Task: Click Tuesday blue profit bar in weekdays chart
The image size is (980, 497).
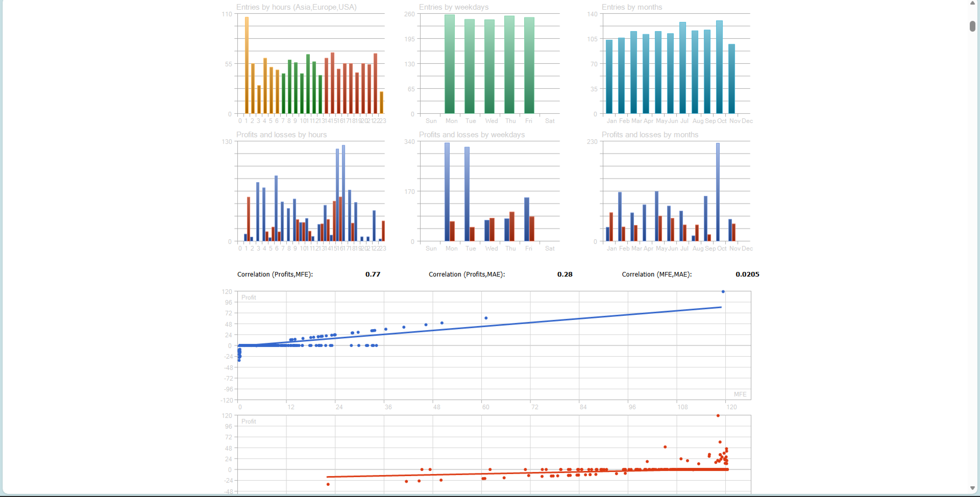Action: pyautogui.click(x=467, y=194)
